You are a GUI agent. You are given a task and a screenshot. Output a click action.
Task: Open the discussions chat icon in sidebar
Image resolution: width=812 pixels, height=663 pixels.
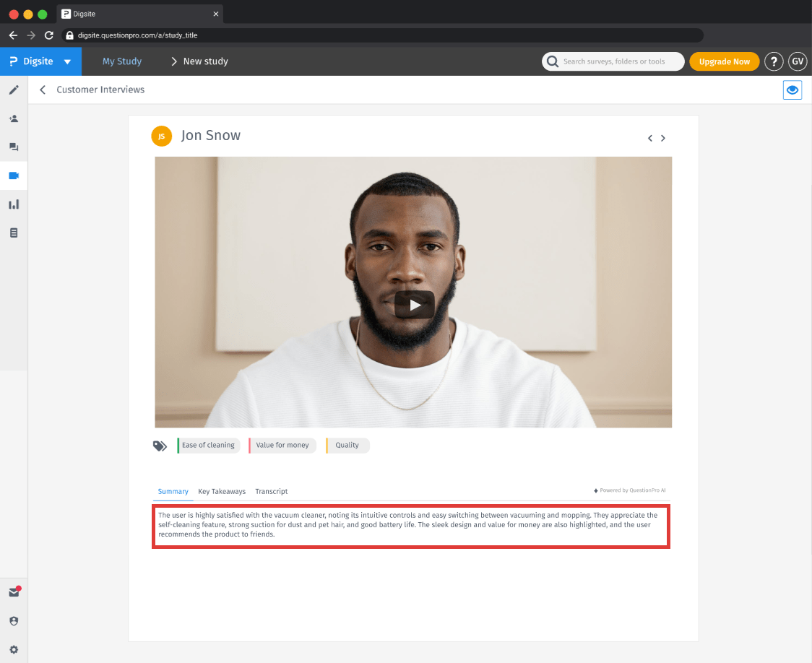coord(14,147)
